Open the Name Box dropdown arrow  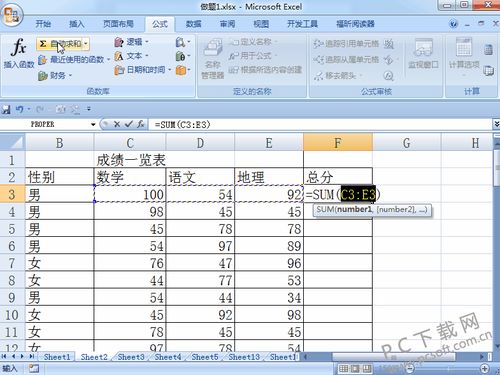click(x=93, y=125)
